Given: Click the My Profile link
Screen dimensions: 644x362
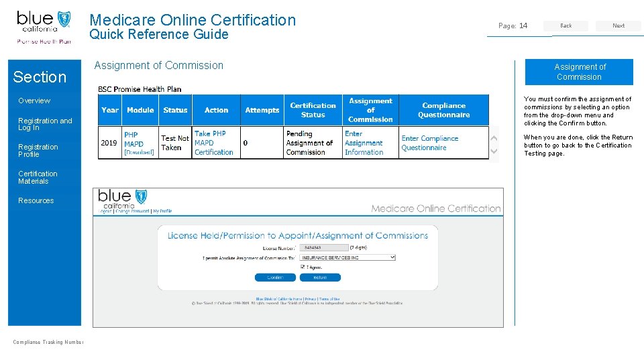Looking at the screenshot, I should point(162,211).
